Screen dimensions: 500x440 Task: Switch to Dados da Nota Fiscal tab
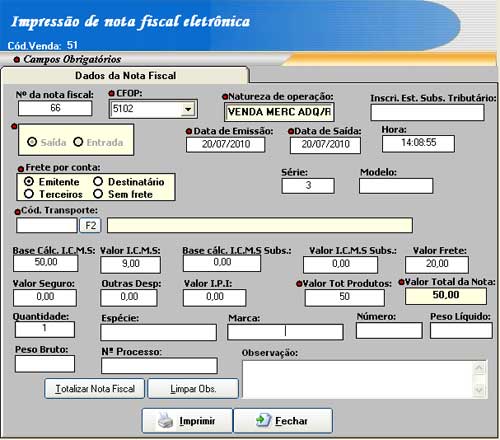point(125,76)
